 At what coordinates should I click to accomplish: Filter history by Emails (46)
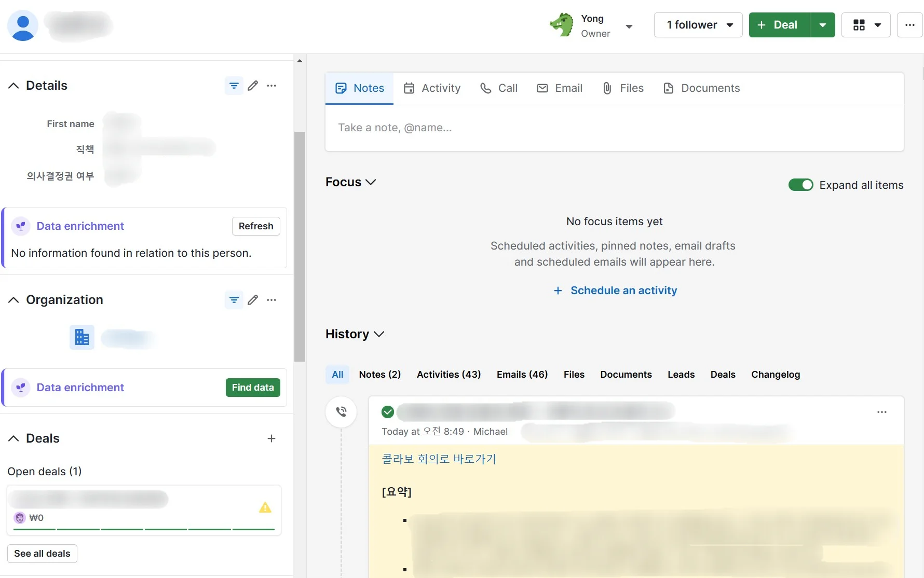tap(522, 374)
